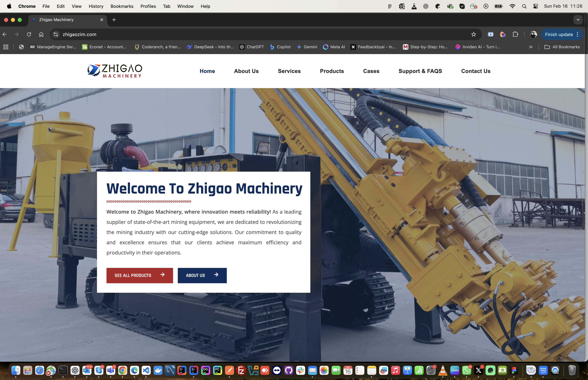Open the Chrome extensions puzzle icon
Viewport: 588px width, 380px height.
pos(515,35)
